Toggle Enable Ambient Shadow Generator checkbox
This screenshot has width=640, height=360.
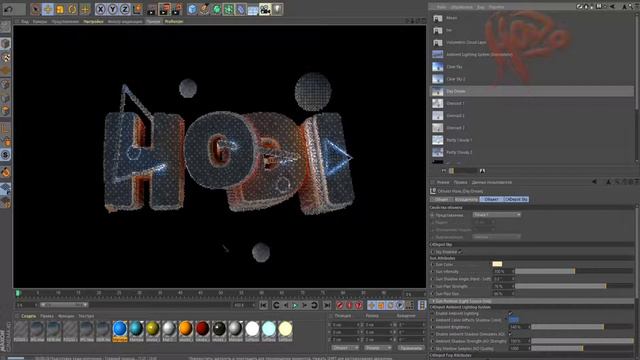tap(510, 334)
